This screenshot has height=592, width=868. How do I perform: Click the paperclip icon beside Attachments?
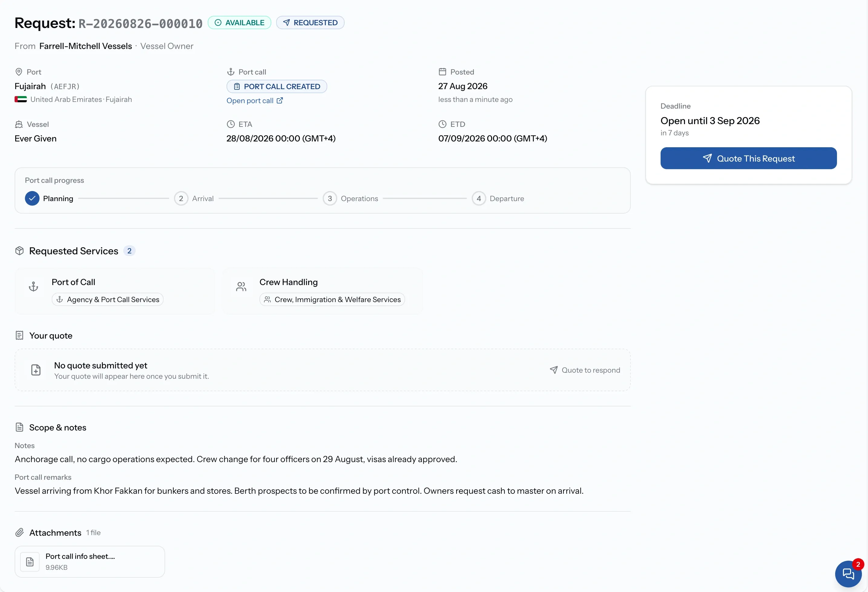click(x=19, y=532)
